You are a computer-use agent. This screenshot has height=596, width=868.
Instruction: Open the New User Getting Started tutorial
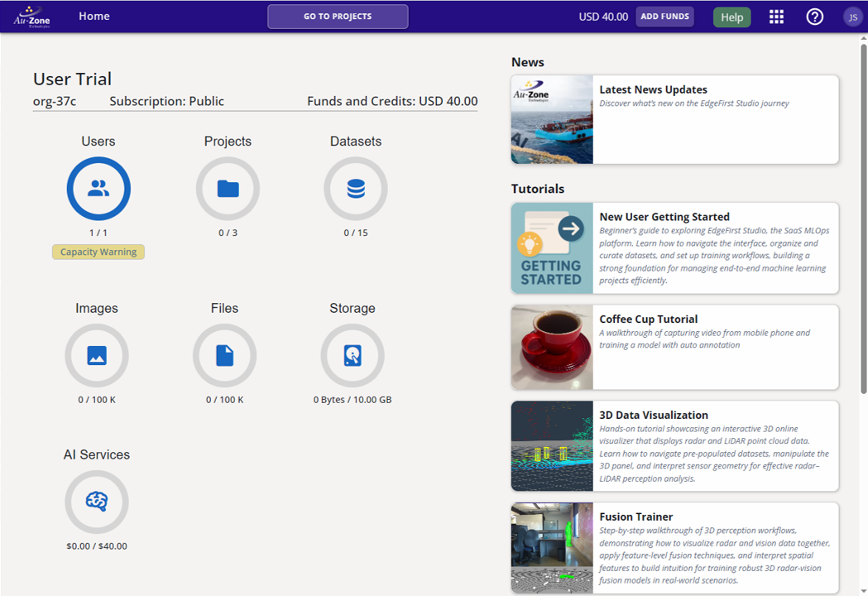click(551, 248)
